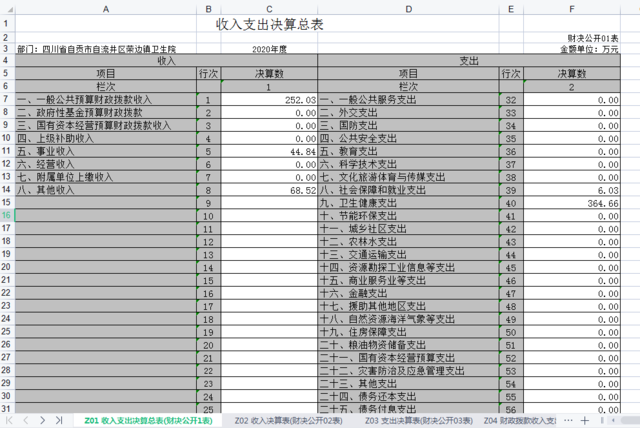Select the active Z01 收入支出决算总表 tab
Screen dimensions: 640x428
(x=148, y=421)
